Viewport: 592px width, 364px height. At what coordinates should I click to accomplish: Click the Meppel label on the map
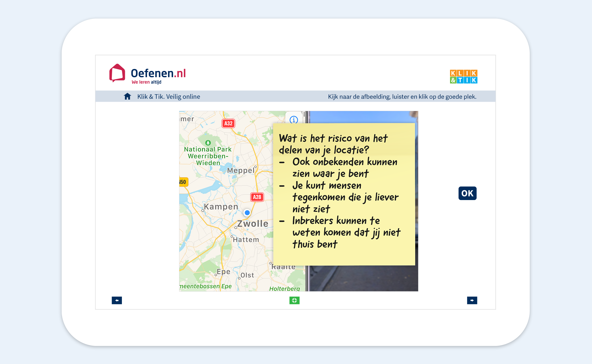click(241, 171)
